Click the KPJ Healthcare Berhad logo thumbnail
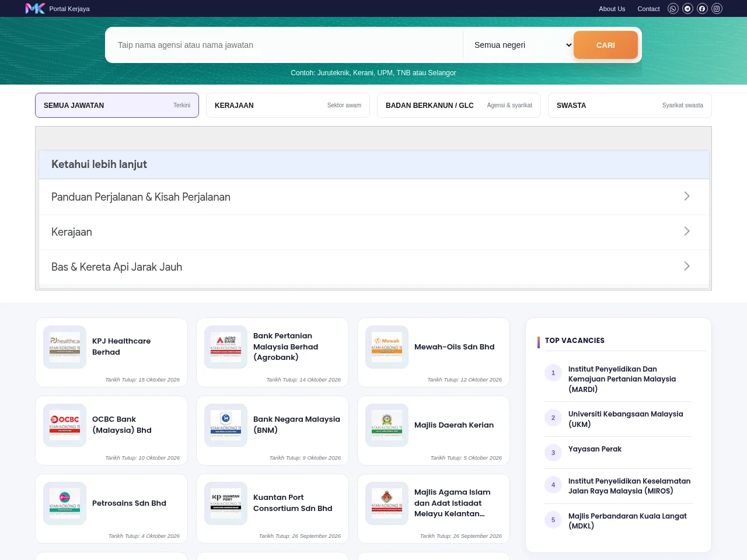This screenshot has height=560, width=747. point(65,347)
